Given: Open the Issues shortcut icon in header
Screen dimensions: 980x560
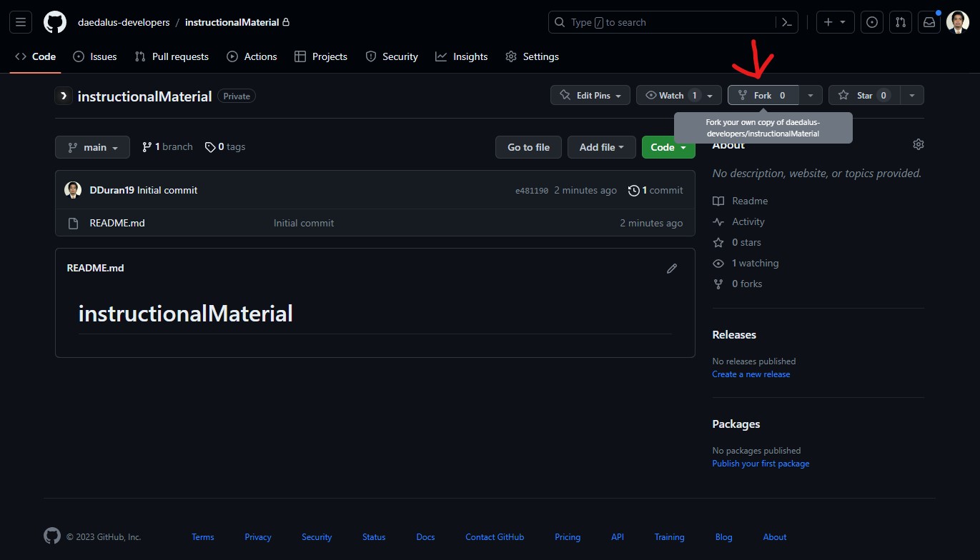Looking at the screenshot, I should [871, 22].
